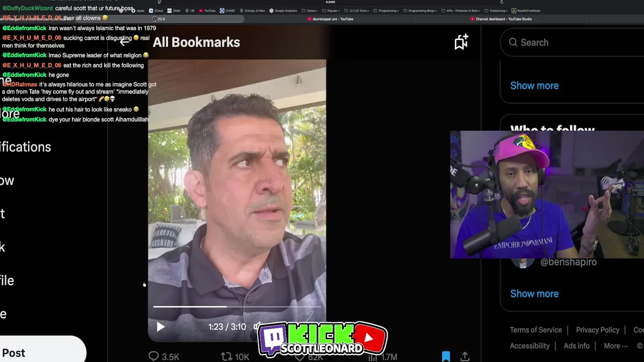Open the iCloud bookmark
644x362 pixels.
click(156, 11)
